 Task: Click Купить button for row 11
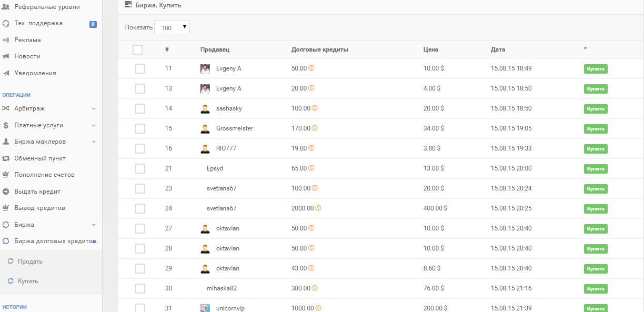(596, 69)
